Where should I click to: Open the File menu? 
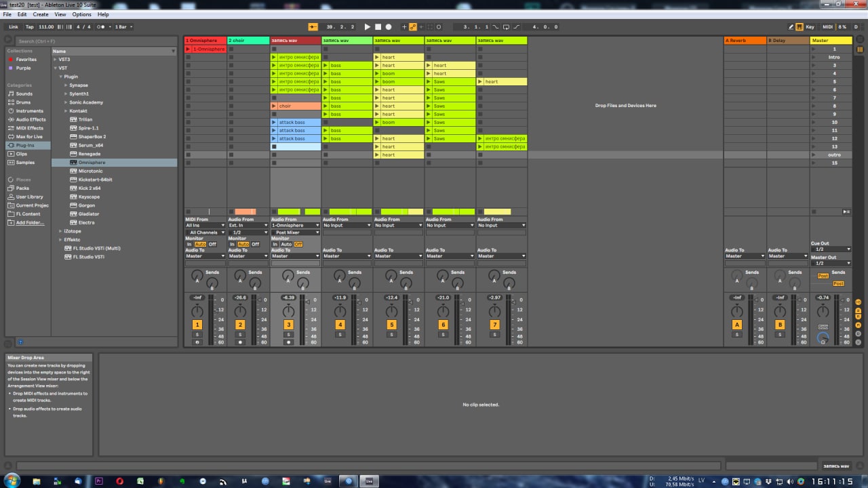click(x=7, y=14)
